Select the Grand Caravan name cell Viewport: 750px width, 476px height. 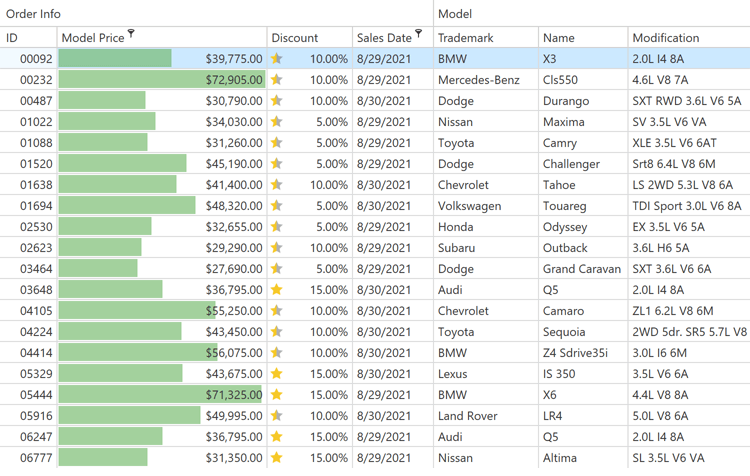pos(582,269)
